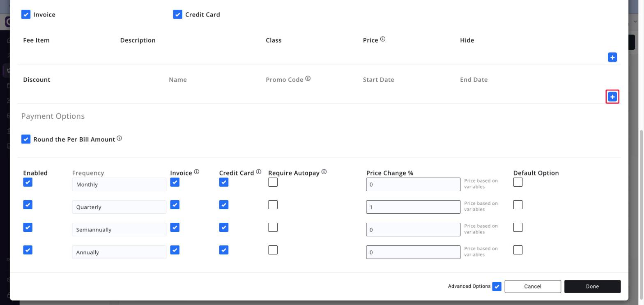Select the Monthly frequency field
The width and height of the screenshot is (644, 305).
119,185
